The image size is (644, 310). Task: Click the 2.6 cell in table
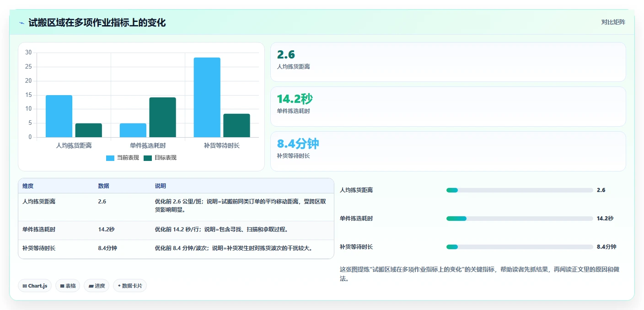click(x=102, y=201)
